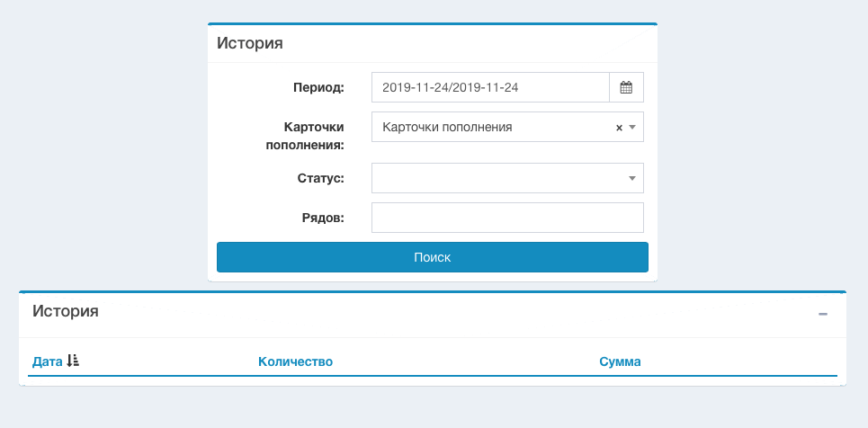Click the Статус field label
Screen dimensions: 868x428
pos(320,178)
